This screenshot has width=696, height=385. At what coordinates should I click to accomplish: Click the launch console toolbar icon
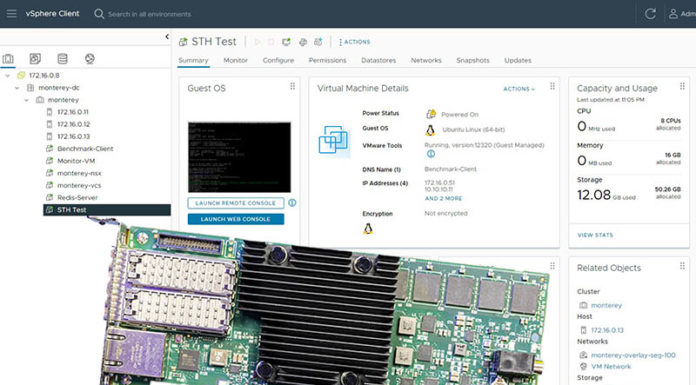point(286,42)
